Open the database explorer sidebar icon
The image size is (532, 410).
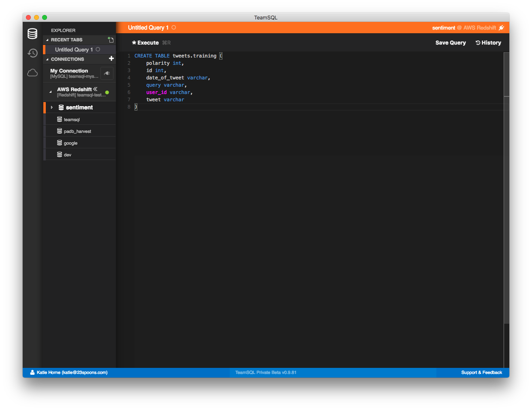click(x=32, y=34)
